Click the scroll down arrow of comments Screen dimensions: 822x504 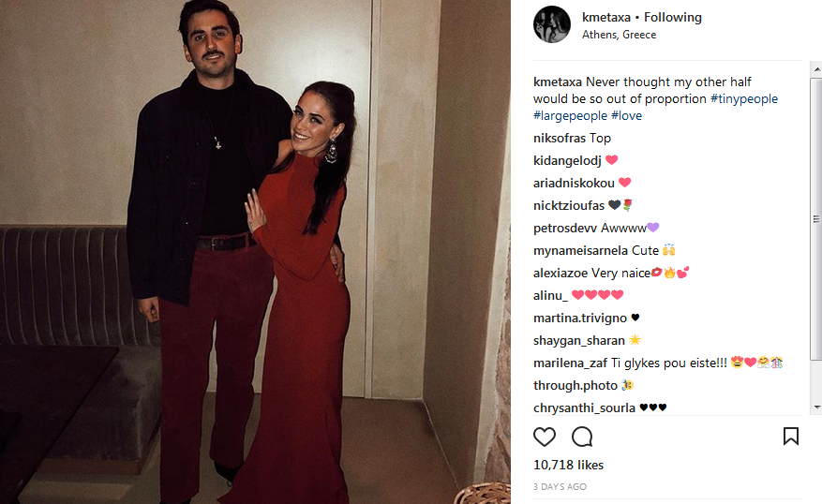(816, 408)
